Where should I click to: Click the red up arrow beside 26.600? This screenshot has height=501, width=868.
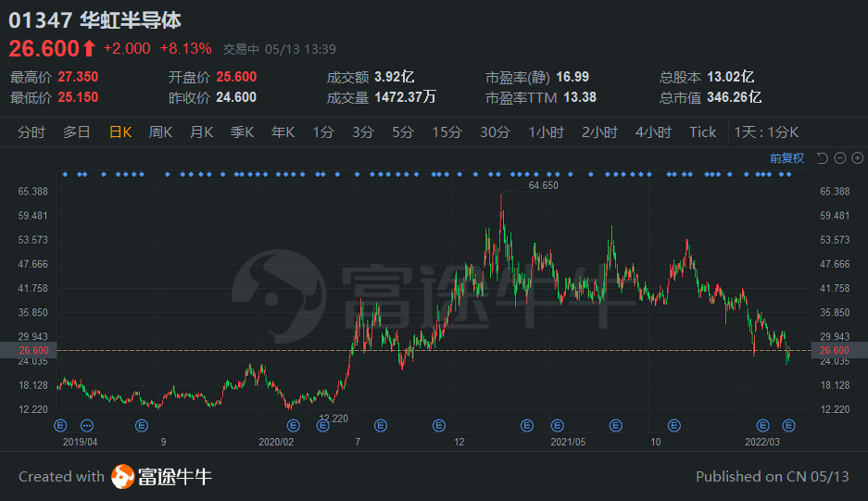click(x=89, y=49)
